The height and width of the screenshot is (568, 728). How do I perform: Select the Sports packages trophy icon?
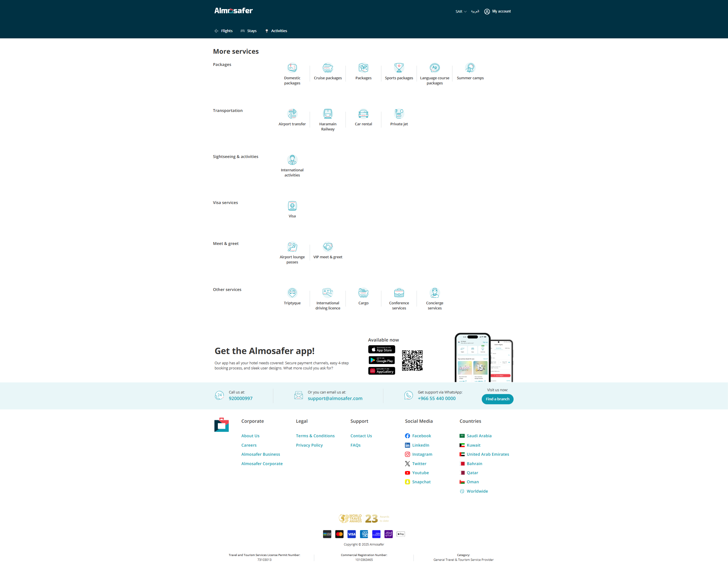[x=399, y=68]
